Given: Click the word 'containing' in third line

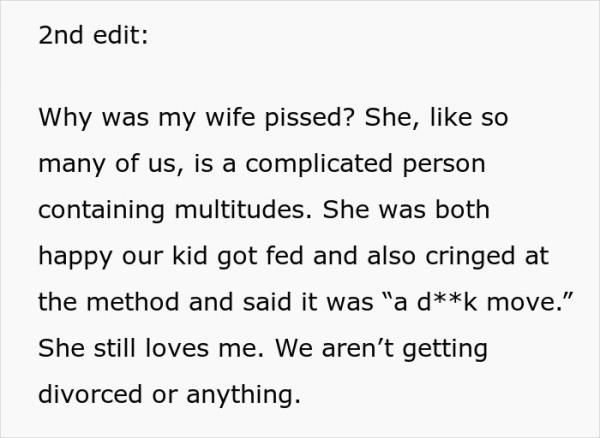Looking at the screenshot, I should pos(101,211).
